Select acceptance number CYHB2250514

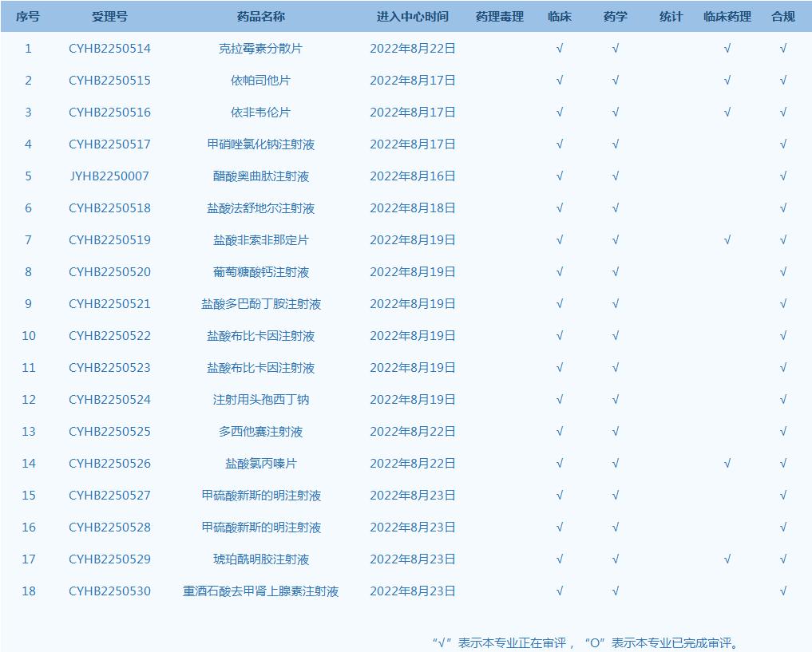click(x=109, y=49)
